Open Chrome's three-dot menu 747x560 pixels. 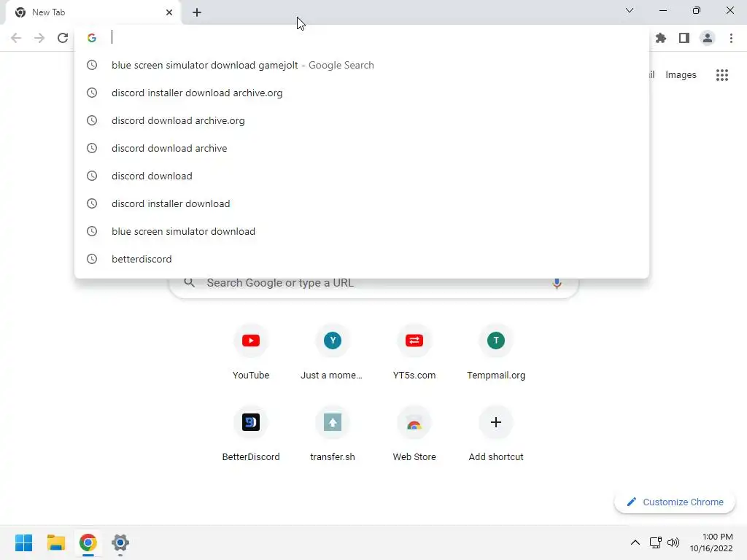coord(731,38)
